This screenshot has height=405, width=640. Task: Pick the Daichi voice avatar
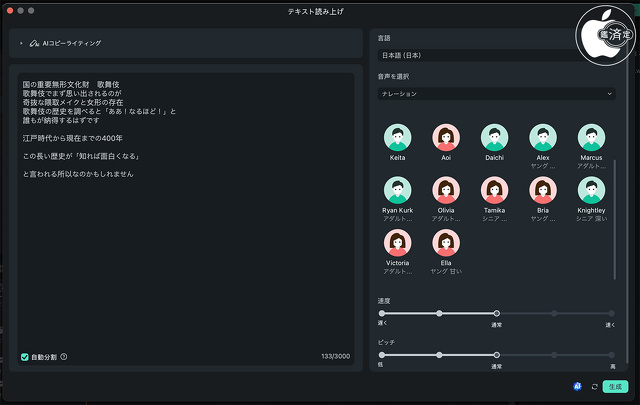[494, 138]
